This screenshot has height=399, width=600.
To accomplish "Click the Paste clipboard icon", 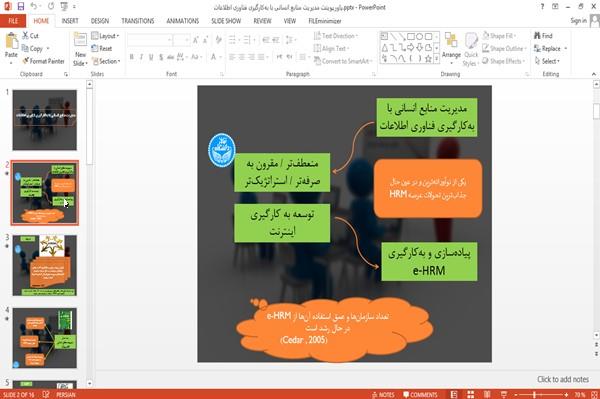I will tap(11, 41).
